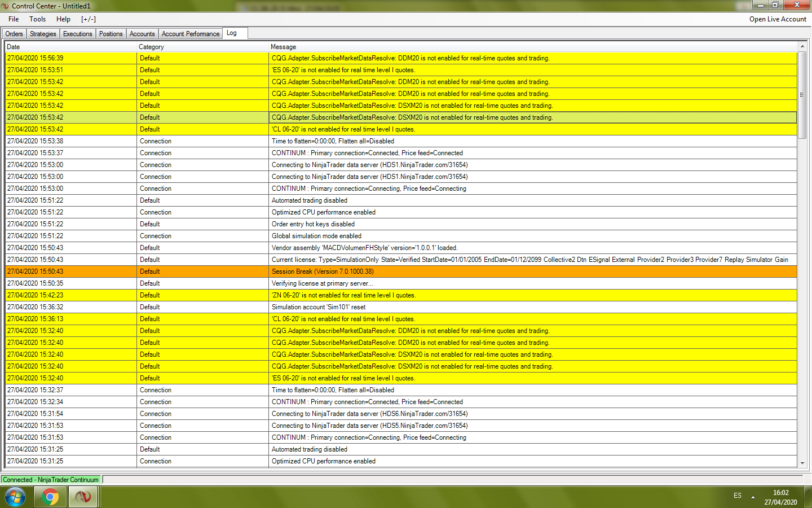This screenshot has height=508, width=812.
Task: Click the Control Center title bar icon
Action: [6, 6]
